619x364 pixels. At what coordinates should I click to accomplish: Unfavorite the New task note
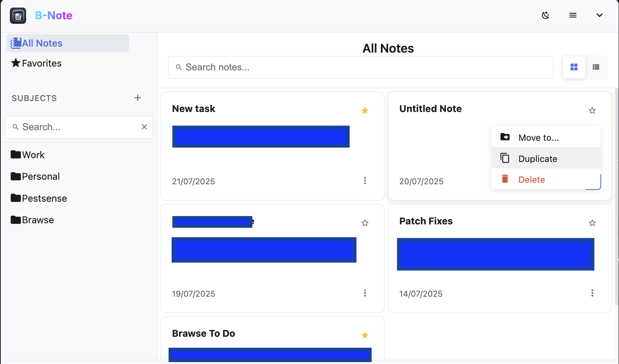pyautogui.click(x=365, y=110)
